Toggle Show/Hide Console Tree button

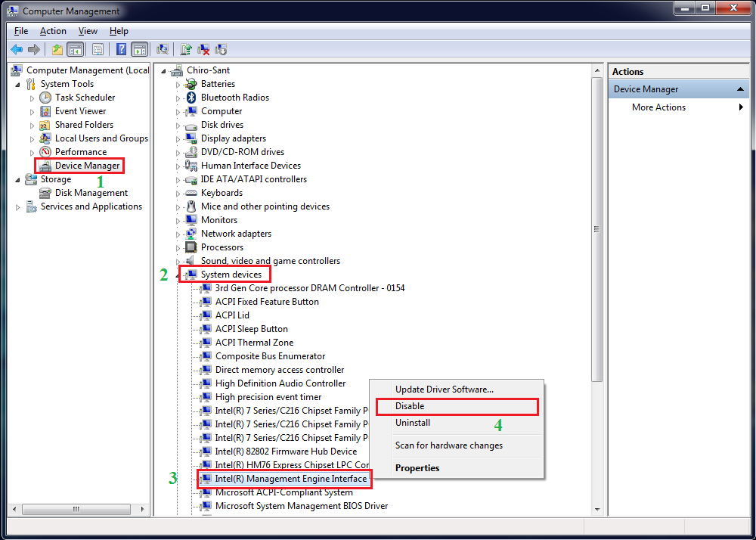75,50
